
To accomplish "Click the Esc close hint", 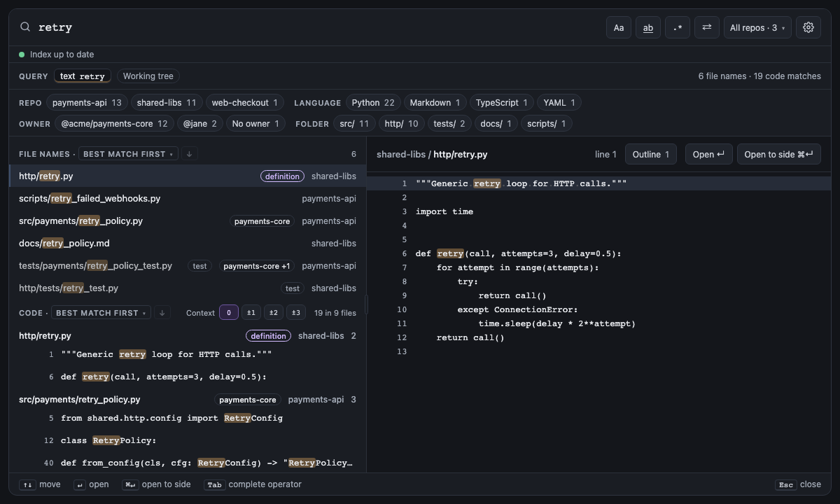I will coord(798,484).
